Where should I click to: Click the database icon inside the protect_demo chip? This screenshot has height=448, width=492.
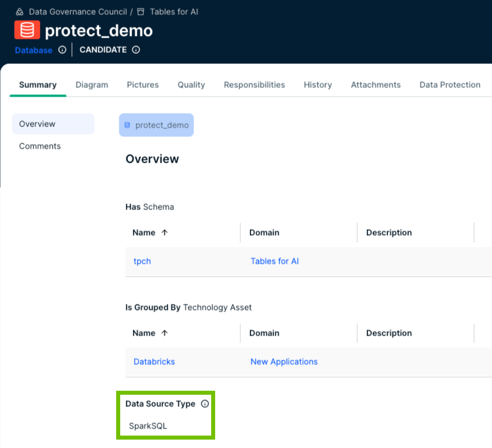[127, 125]
